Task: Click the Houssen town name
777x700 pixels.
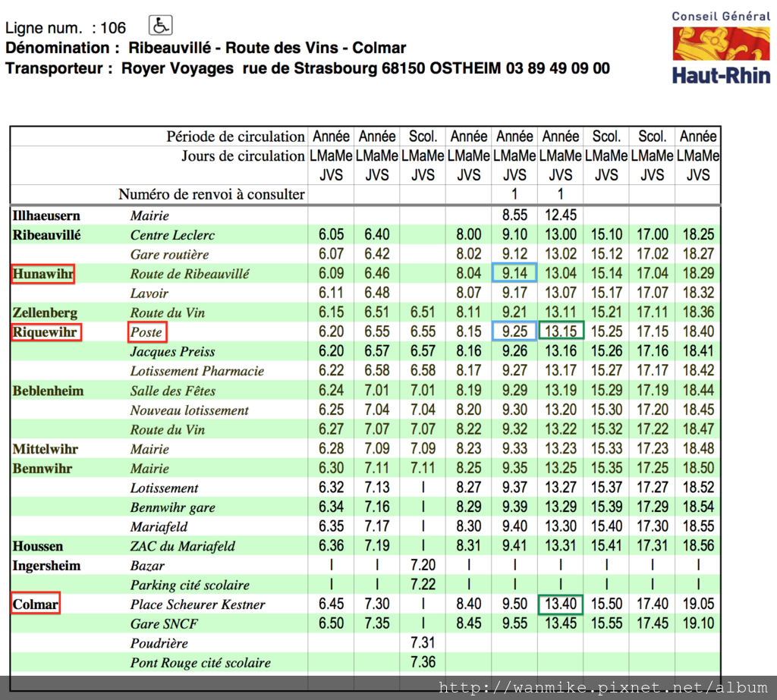Action: 38,546
